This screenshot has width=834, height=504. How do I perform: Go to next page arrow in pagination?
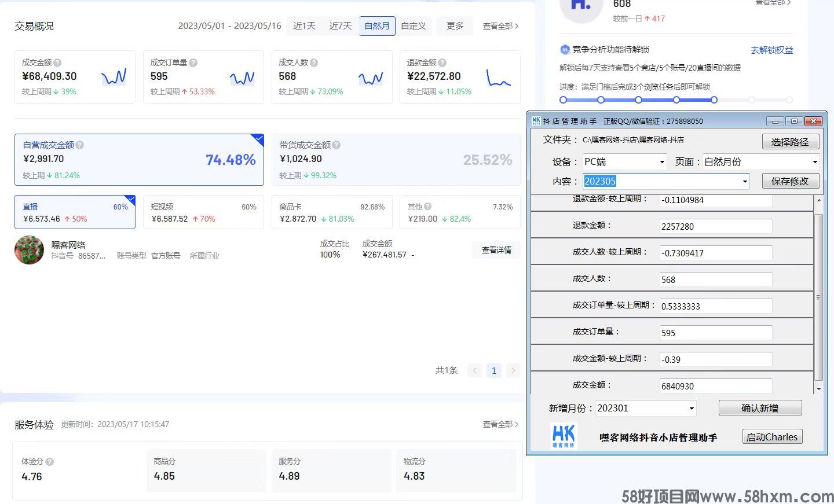pyautogui.click(x=513, y=370)
